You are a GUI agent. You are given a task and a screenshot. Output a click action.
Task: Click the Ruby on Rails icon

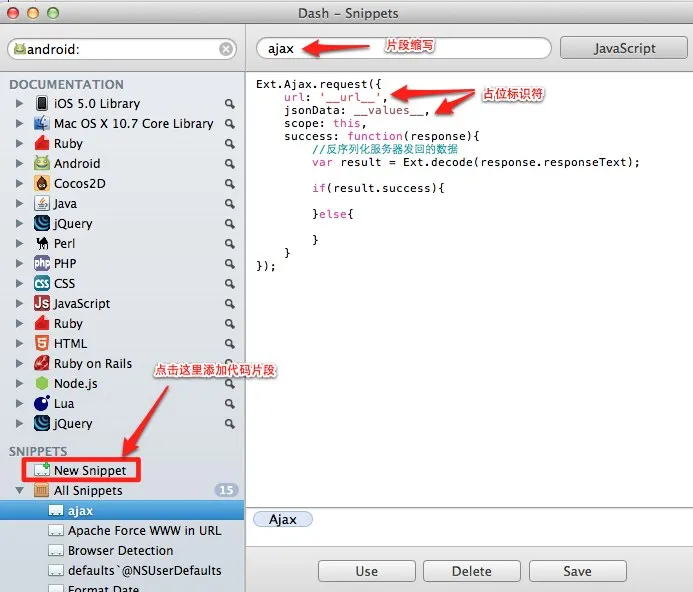click(42, 363)
